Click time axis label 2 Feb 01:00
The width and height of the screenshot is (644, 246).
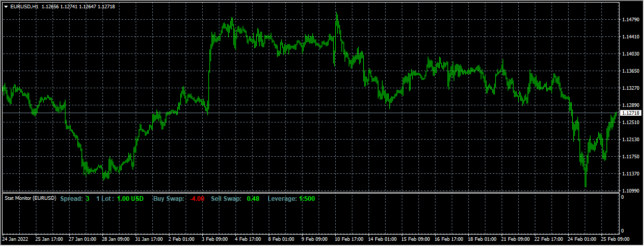(x=181, y=240)
